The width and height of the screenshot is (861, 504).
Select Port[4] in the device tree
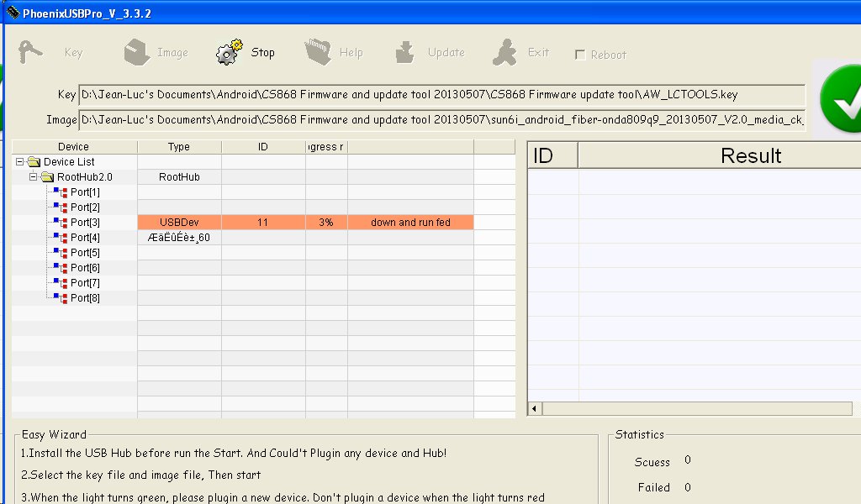tap(85, 237)
